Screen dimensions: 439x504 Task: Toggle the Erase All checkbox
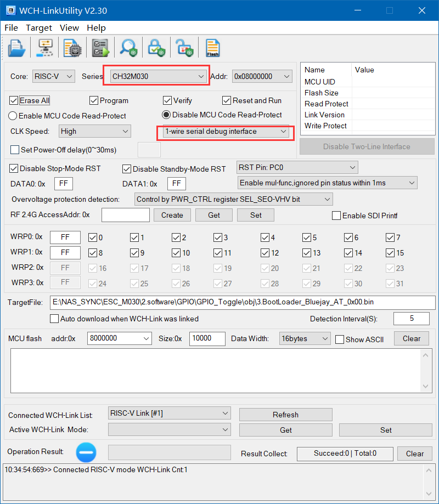pos(14,100)
